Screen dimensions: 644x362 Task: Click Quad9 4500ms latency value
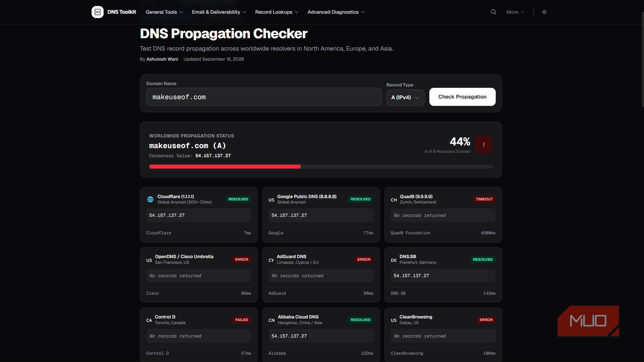pos(488,233)
